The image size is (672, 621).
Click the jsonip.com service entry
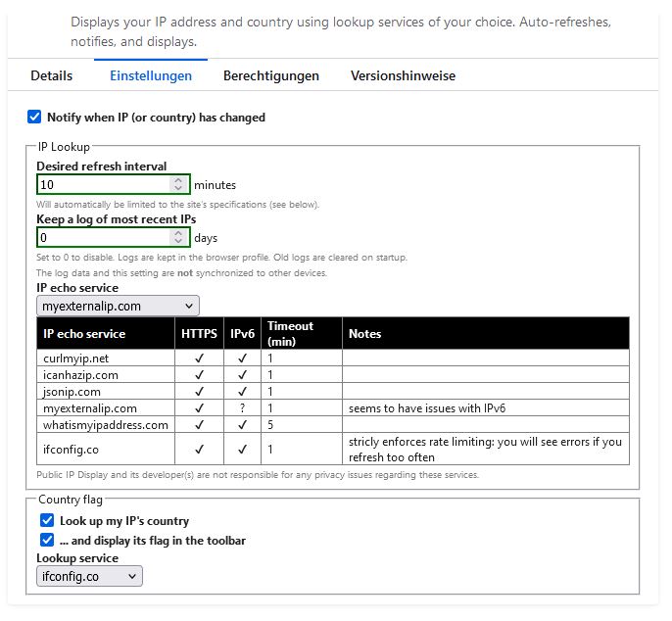point(72,392)
